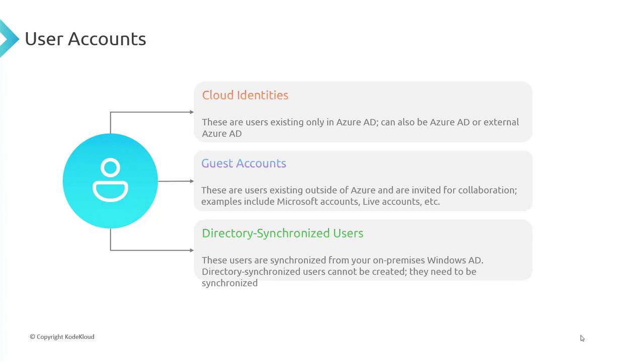Select the purple "Guest Accounts" heading
644x362 pixels.
(244, 163)
